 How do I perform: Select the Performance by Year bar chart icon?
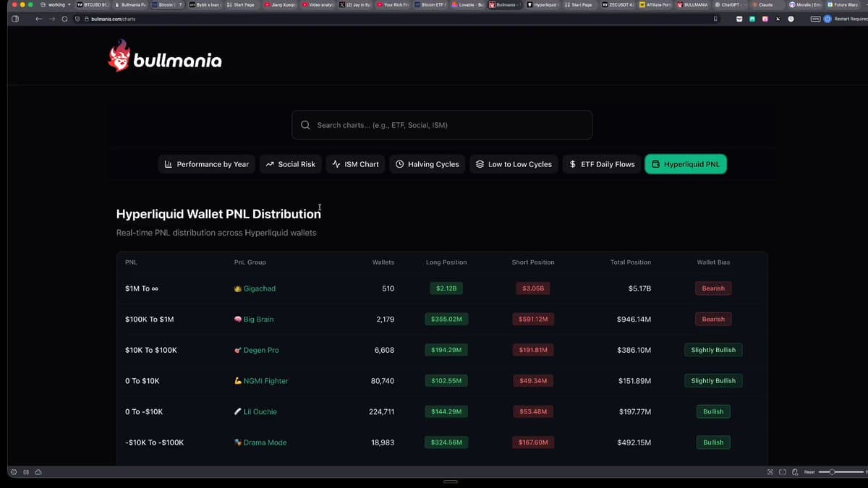(168, 164)
